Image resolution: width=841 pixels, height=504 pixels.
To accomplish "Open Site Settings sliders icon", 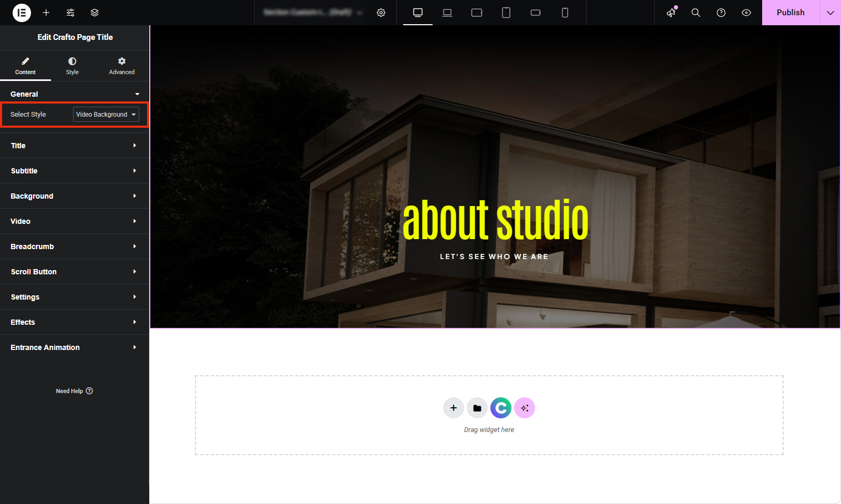I will tap(70, 13).
